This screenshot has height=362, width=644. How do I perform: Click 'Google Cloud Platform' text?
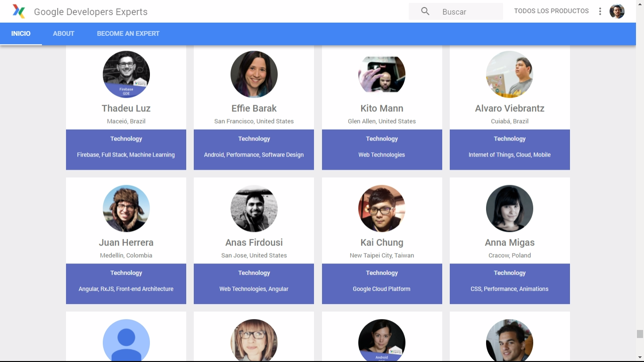coord(382,289)
